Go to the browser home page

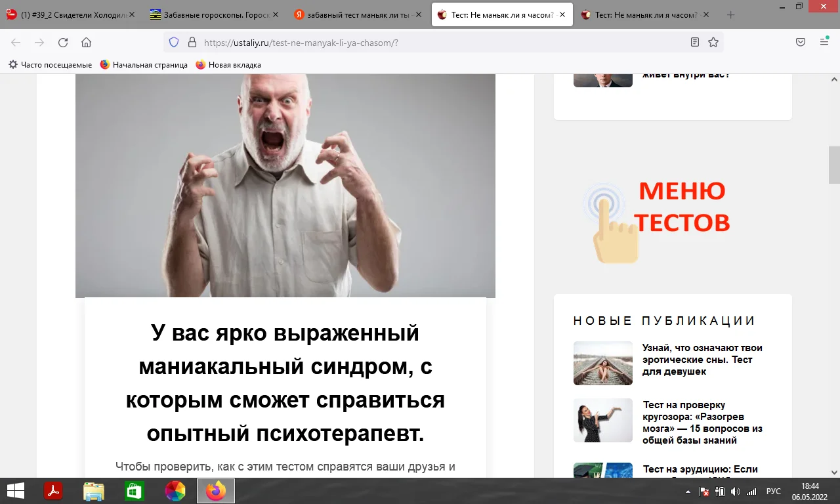[x=86, y=42]
